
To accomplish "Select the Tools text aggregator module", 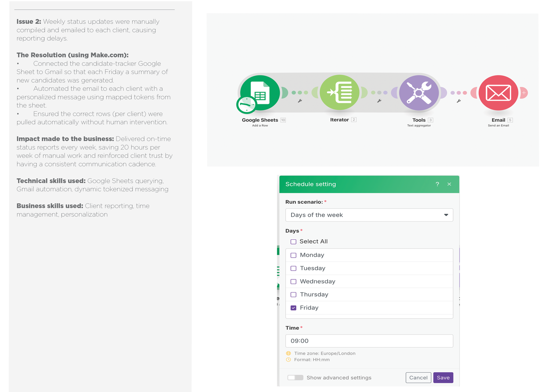I will [x=419, y=92].
